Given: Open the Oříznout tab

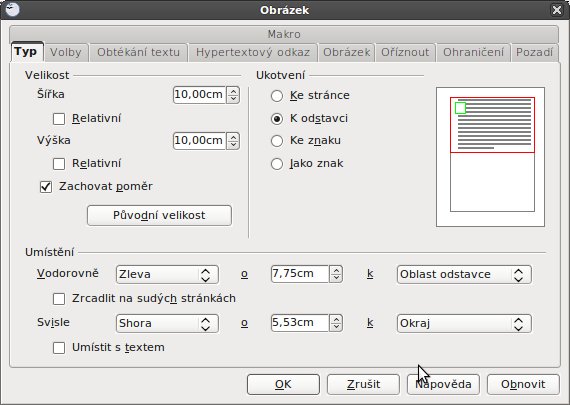Looking at the screenshot, I should (x=405, y=52).
